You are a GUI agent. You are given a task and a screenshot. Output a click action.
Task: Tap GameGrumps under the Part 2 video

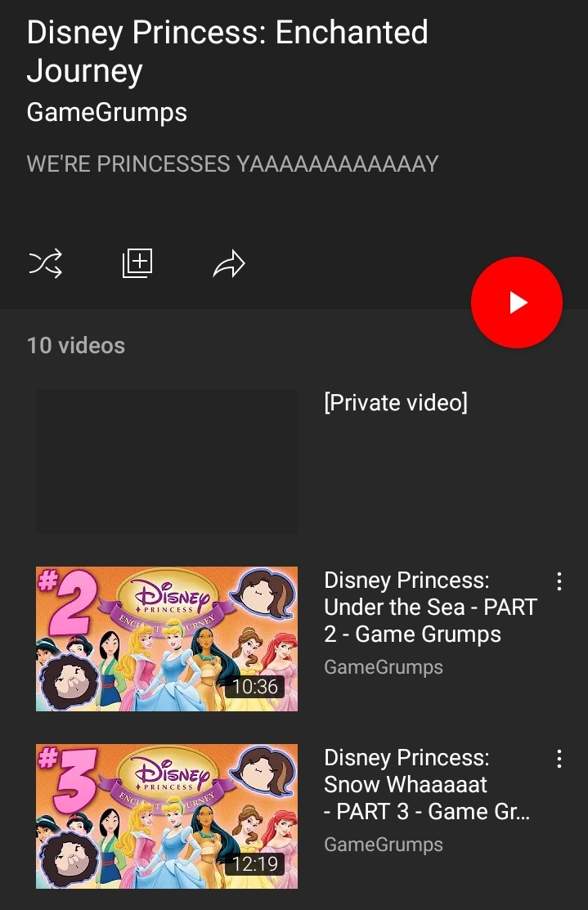tap(384, 667)
